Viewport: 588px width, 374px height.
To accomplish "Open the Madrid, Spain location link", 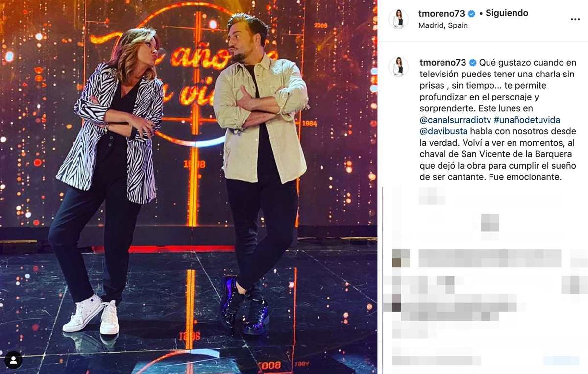I will [x=443, y=25].
